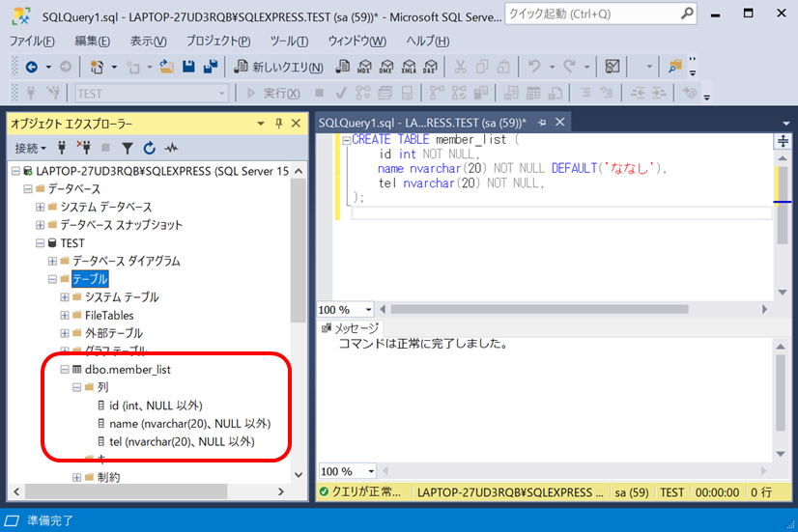Click the Quick Launch search field
The width and height of the screenshot is (798, 532).
point(601,14)
